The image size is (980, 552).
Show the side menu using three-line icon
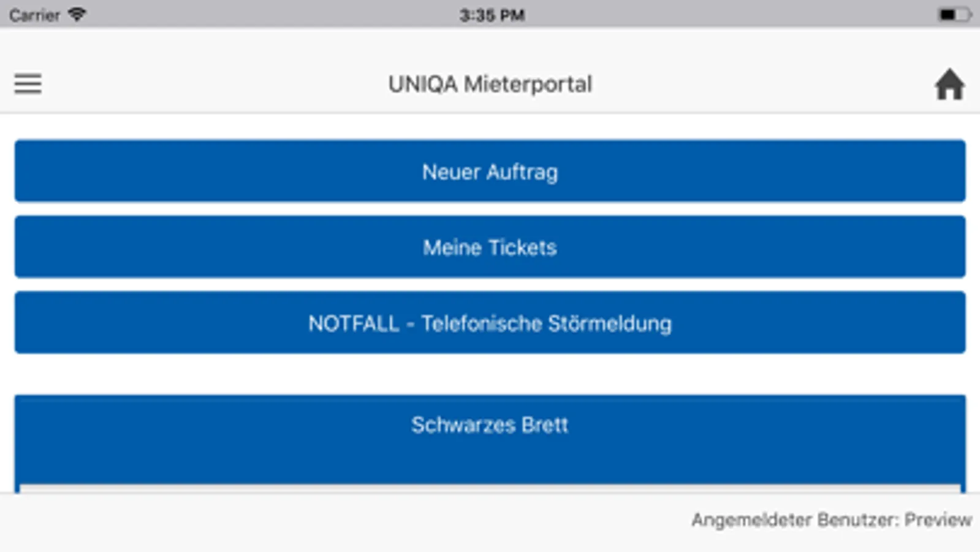pyautogui.click(x=28, y=84)
